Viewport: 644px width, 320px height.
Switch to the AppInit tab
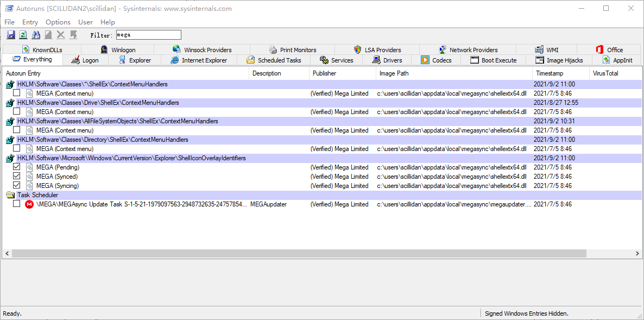pyautogui.click(x=616, y=60)
